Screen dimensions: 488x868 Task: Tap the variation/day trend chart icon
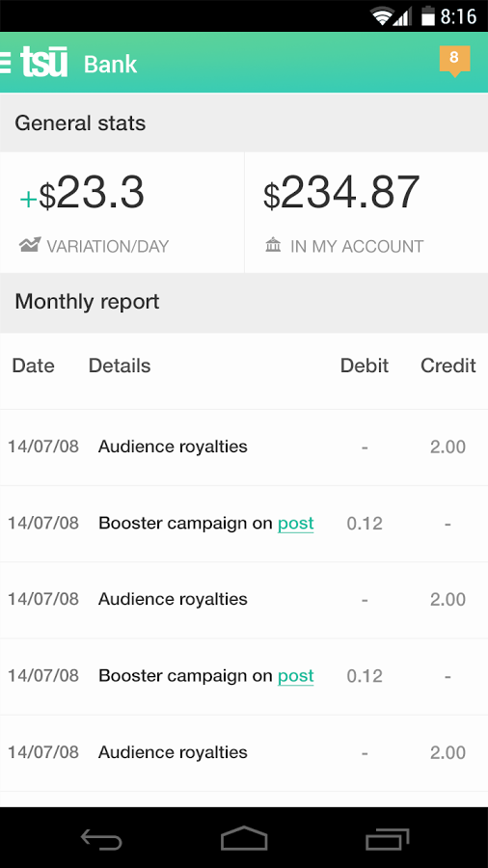[30, 245]
